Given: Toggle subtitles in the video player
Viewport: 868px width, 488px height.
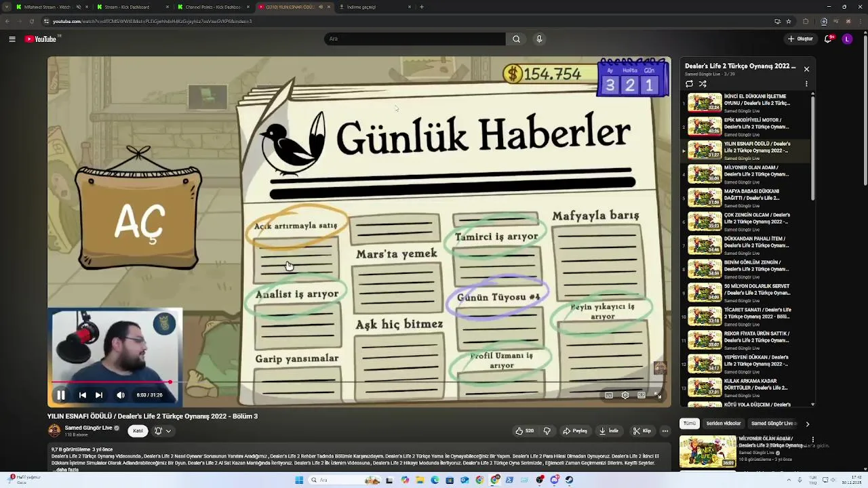Looking at the screenshot, I should tap(608, 395).
